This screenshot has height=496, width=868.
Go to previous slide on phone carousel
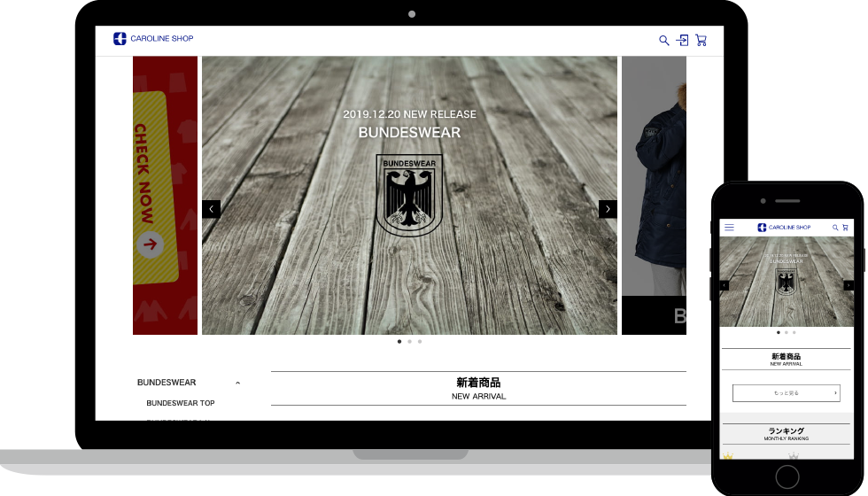[725, 285]
